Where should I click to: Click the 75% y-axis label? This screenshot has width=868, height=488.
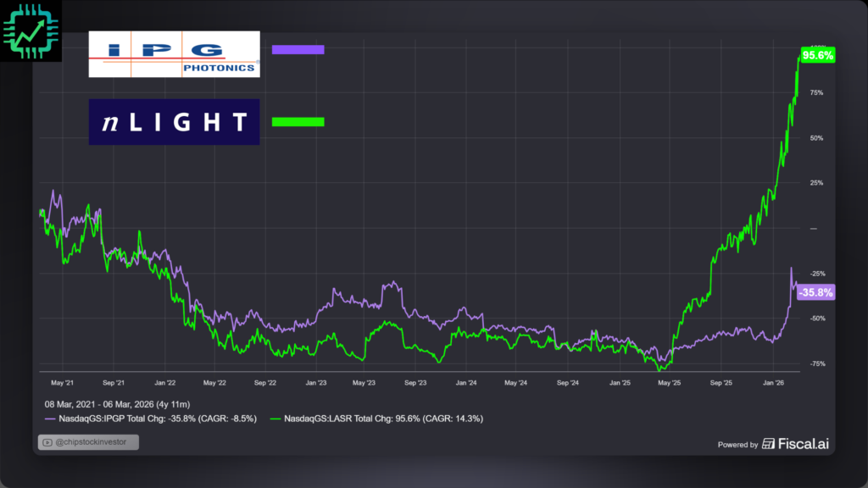tap(816, 93)
